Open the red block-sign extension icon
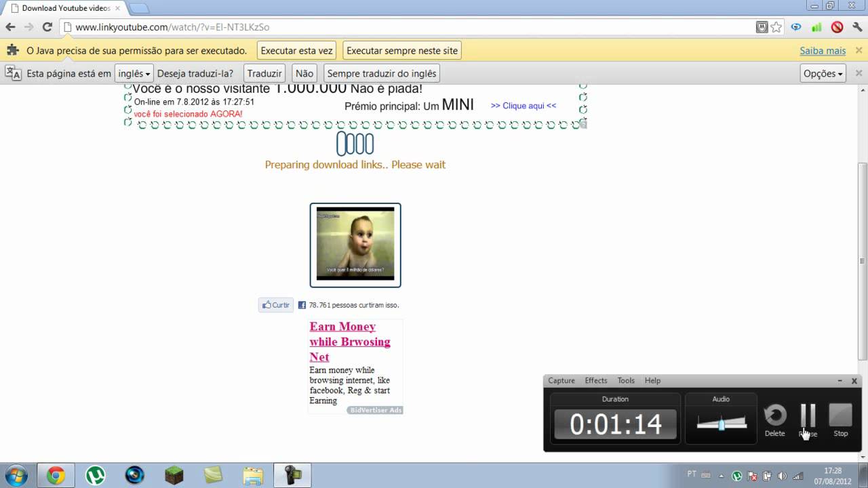The width and height of the screenshot is (868, 488). click(837, 27)
